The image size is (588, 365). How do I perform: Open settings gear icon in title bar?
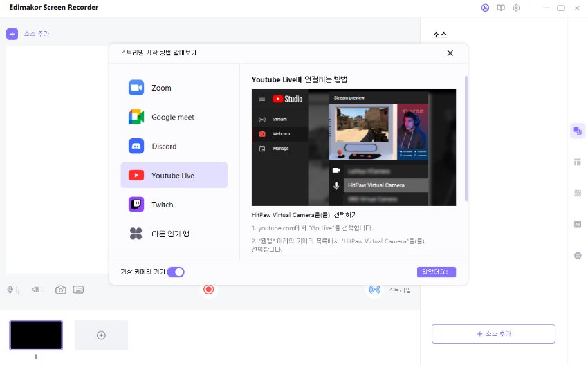point(516,8)
